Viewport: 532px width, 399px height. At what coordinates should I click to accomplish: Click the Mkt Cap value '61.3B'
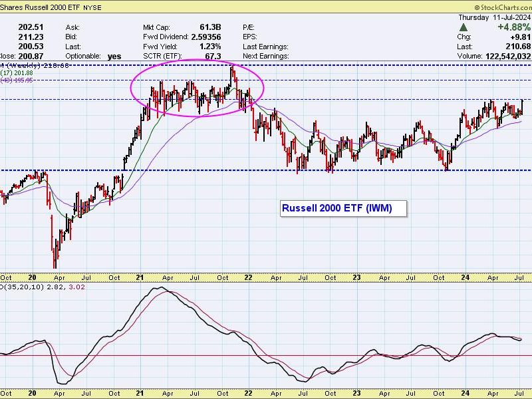[210, 27]
